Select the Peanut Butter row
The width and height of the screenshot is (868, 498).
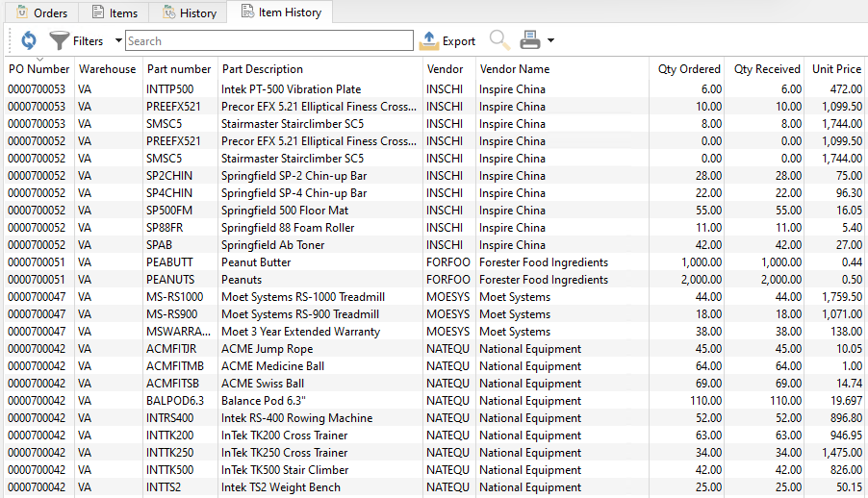[434, 262]
